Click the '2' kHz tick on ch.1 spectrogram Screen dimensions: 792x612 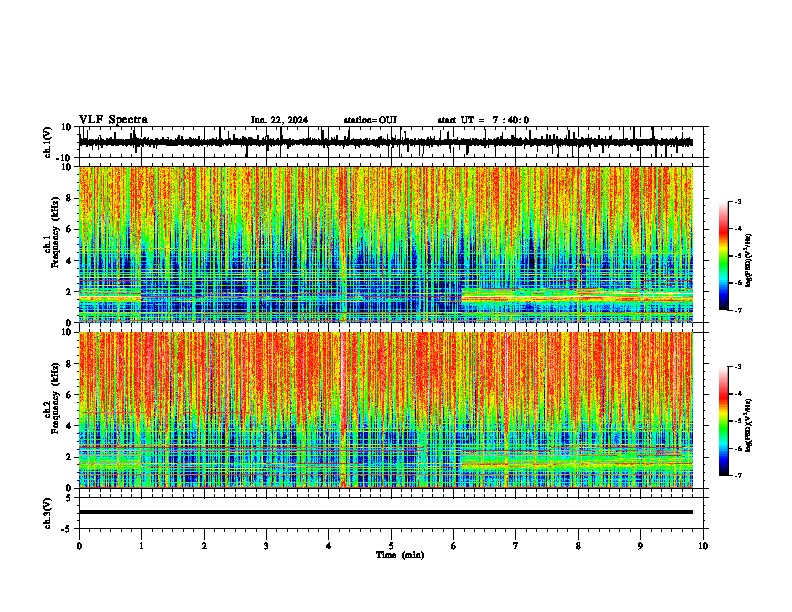pyautogui.click(x=69, y=292)
